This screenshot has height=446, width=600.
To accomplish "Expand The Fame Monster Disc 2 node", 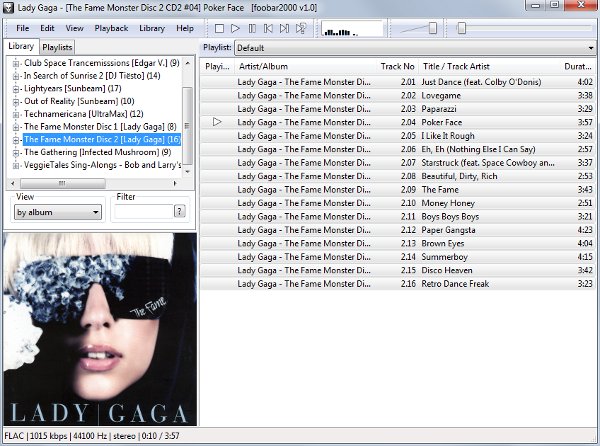I will point(16,140).
